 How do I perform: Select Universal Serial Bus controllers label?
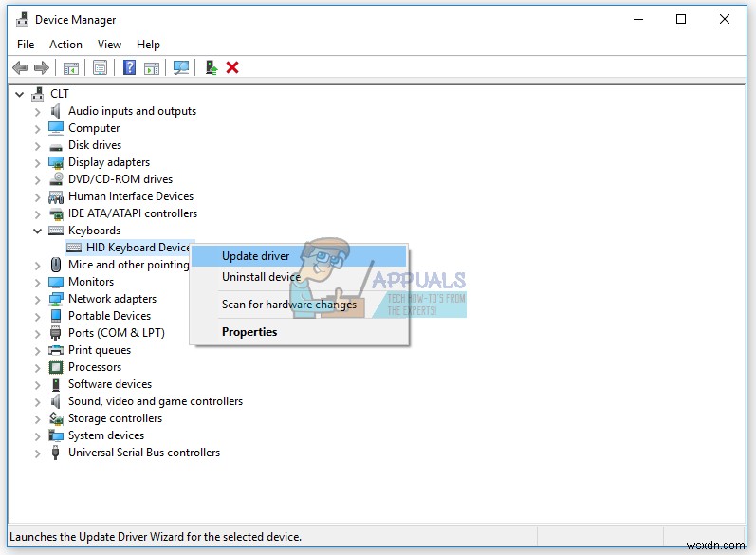[143, 453]
